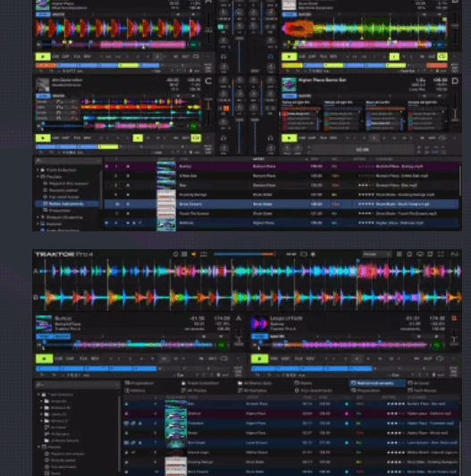Image resolution: width=471 pixels, height=476 pixels.
Task: Click loop IN on the Bumpy deck
Action: click(201, 358)
